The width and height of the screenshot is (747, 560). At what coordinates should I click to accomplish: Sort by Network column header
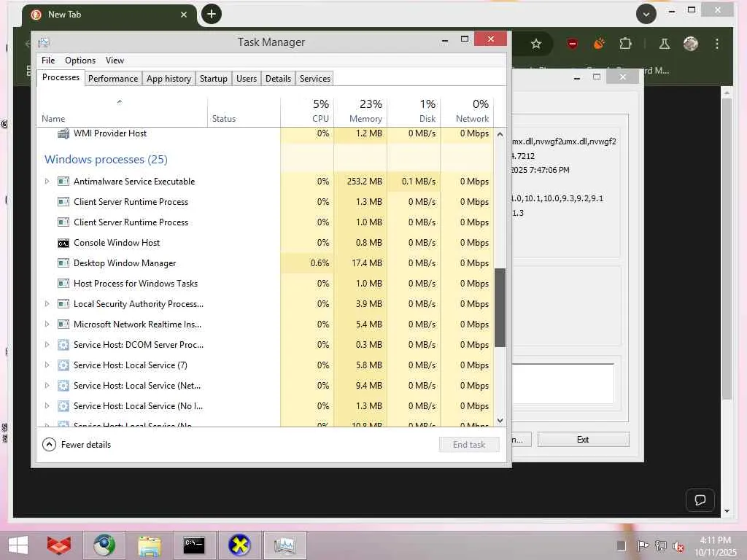click(x=468, y=112)
